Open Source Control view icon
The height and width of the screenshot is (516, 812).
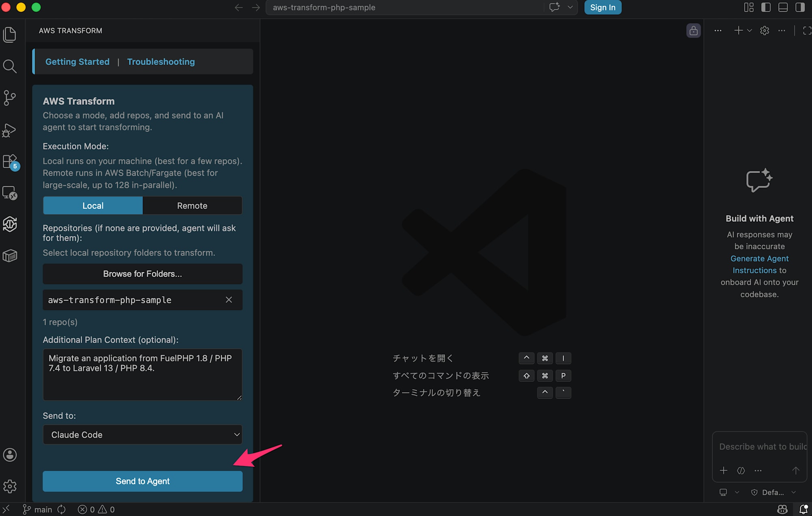pyautogui.click(x=10, y=98)
